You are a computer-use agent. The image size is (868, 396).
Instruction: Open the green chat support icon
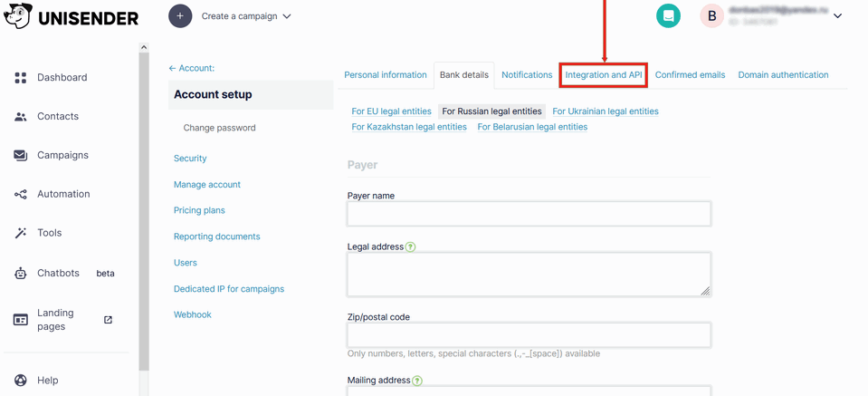pos(668,16)
